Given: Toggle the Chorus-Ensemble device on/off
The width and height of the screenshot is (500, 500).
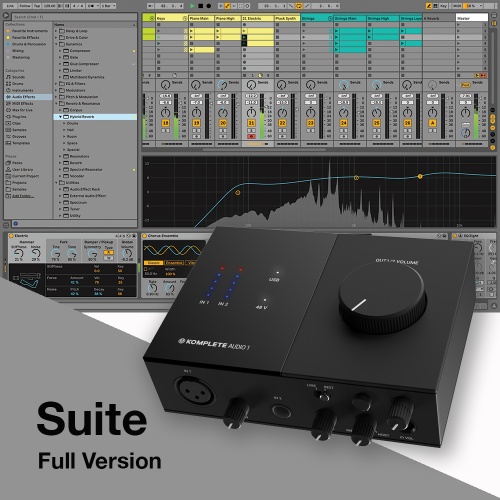Looking at the screenshot, I should click(x=145, y=236).
